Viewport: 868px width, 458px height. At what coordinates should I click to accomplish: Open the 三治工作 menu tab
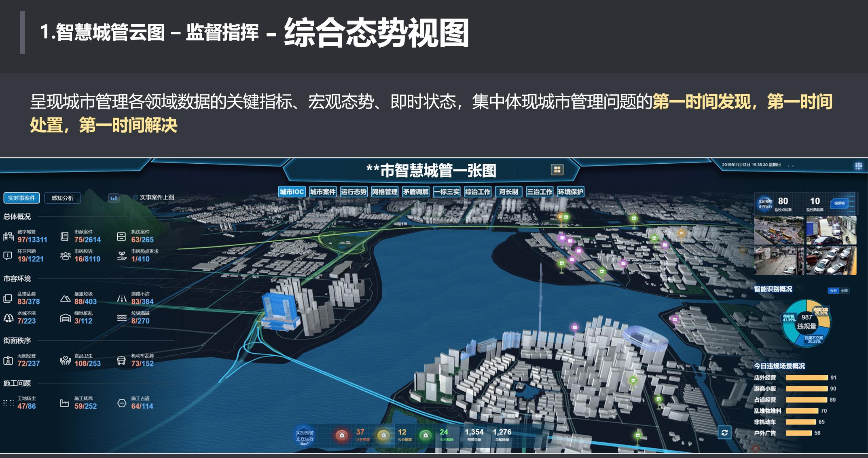[540, 192]
